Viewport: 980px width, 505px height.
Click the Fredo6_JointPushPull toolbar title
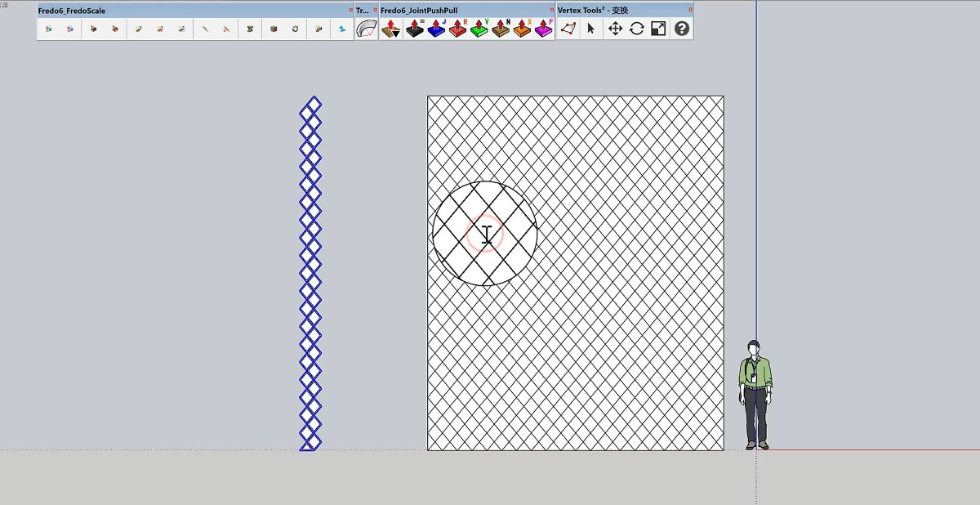419,11
